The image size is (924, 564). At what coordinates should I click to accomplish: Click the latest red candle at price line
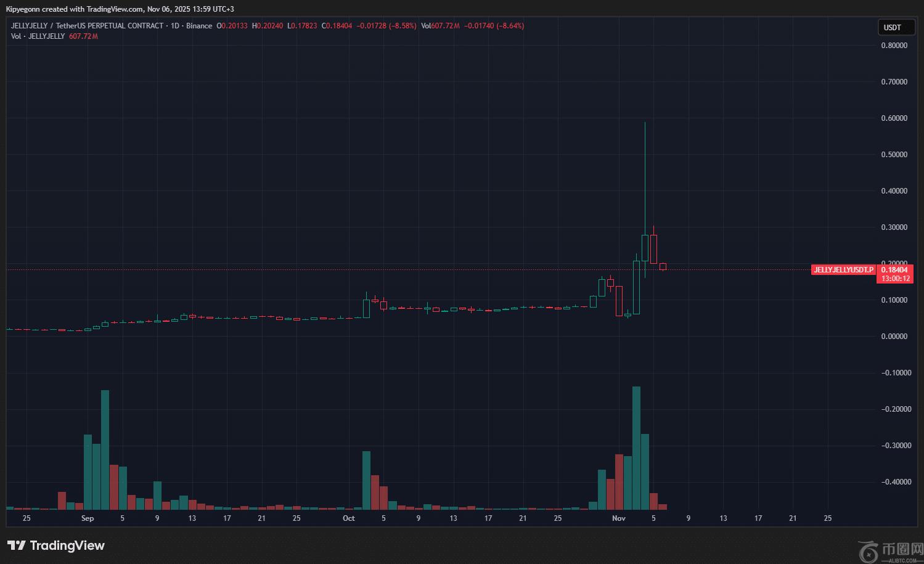pyautogui.click(x=663, y=267)
